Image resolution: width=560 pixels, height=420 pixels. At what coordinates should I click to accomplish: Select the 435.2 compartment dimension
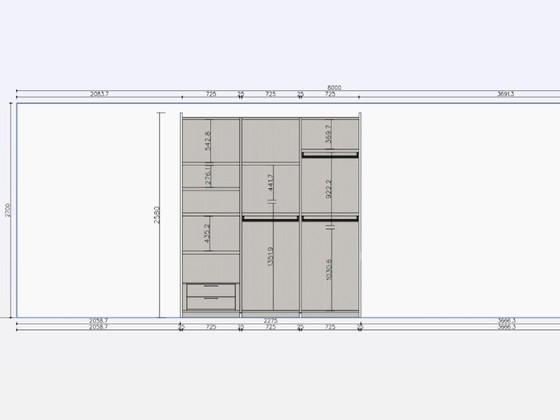click(207, 233)
